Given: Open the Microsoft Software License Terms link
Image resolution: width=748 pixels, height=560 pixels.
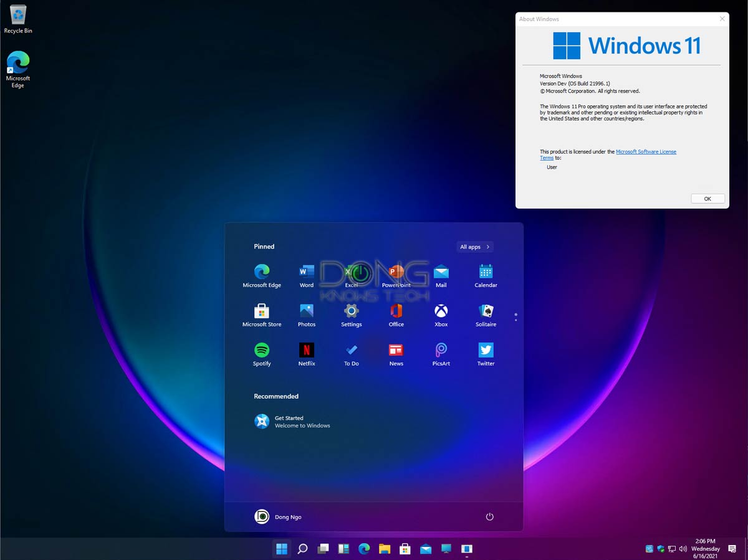Looking at the screenshot, I should coord(646,151).
